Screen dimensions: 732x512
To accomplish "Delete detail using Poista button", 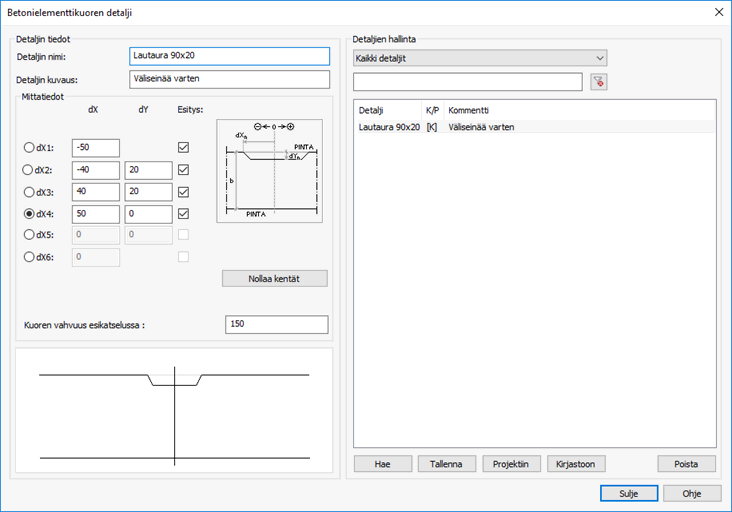I will coord(686,464).
